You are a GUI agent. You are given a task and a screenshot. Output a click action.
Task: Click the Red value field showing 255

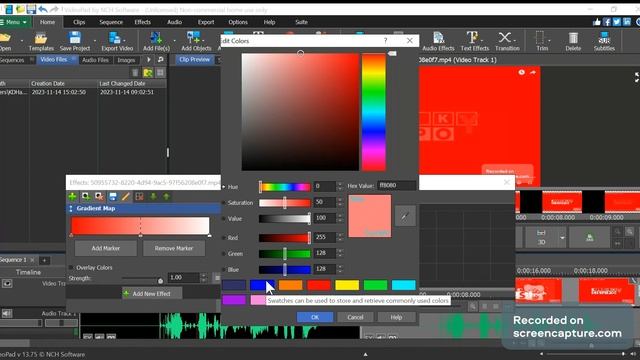324,237
